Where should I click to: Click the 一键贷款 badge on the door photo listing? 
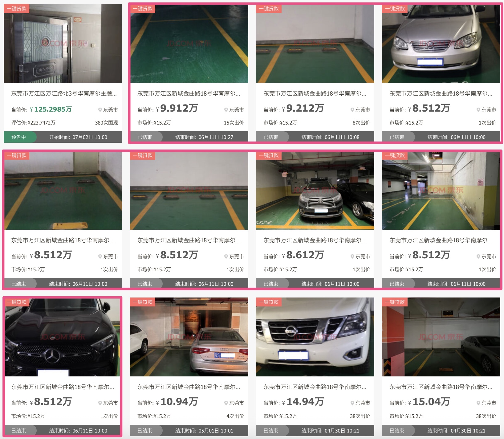coord(17,9)
